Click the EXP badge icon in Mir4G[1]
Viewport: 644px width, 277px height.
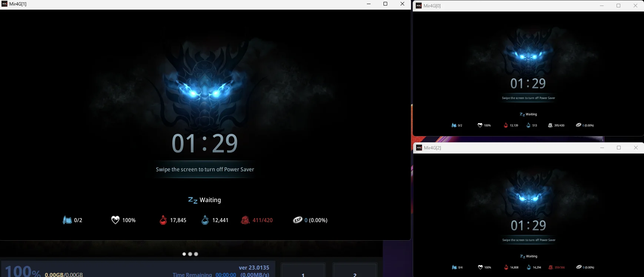298,220
